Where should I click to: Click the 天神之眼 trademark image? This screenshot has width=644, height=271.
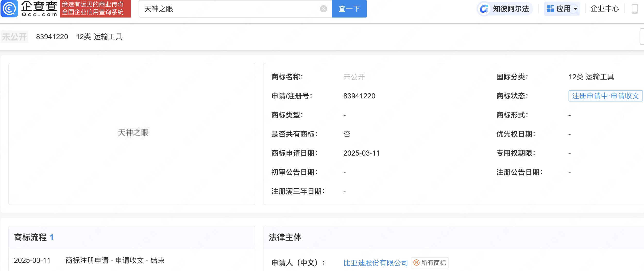(x=133, y=133)
